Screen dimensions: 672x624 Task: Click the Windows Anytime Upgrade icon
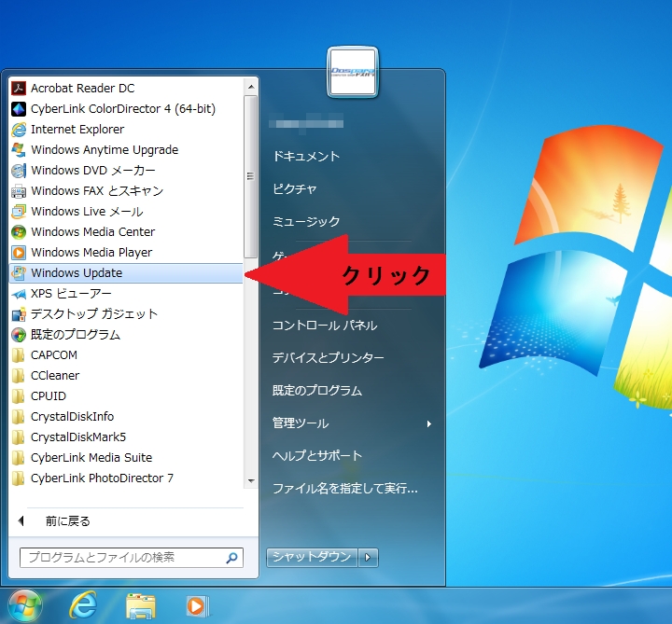19,150
